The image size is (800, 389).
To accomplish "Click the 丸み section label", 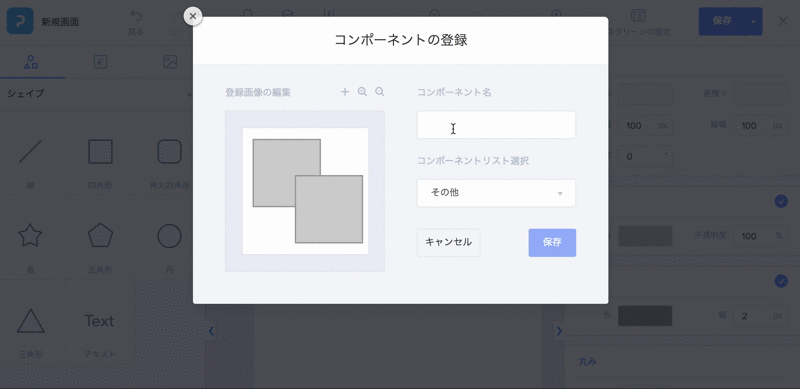I will pos(587,361).
